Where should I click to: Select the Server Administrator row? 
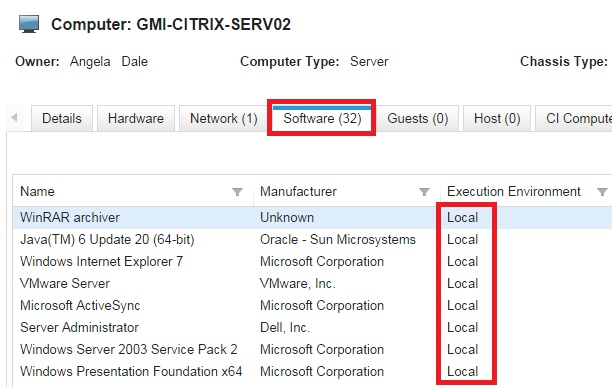[x=312, y=327]
